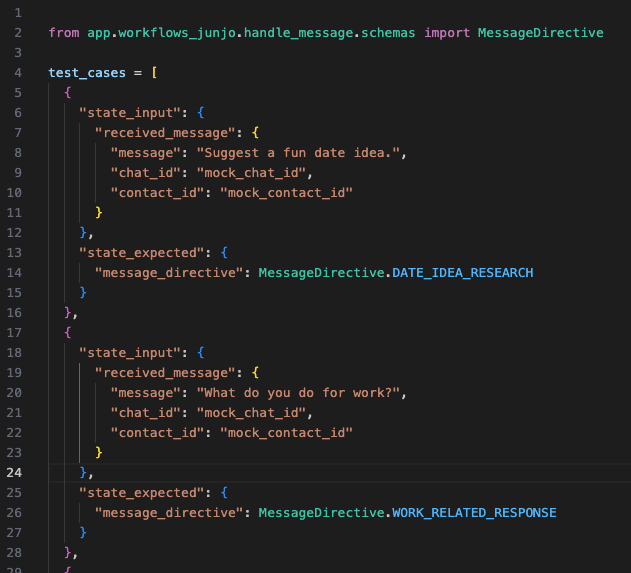Click the 'import' keyword on line 2

(x=447, y=33)
